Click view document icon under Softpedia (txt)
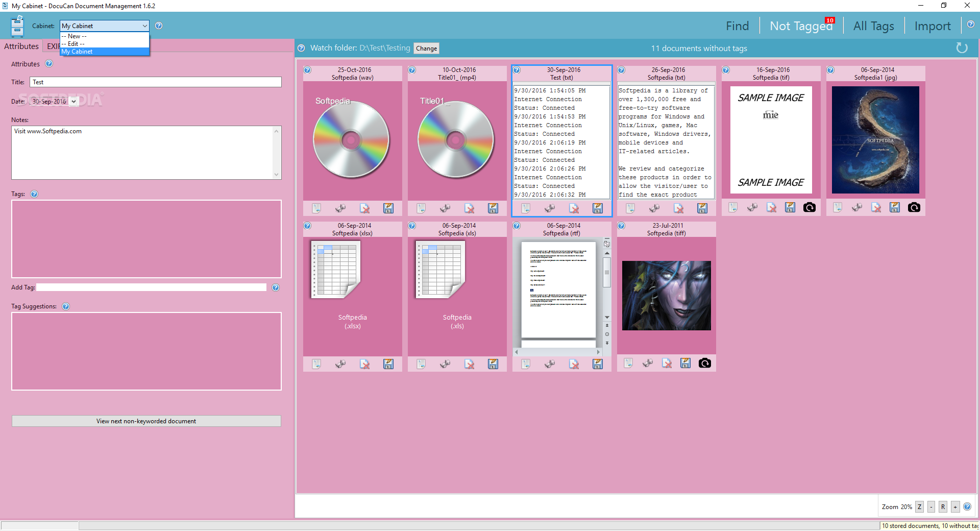 click(630, 208)
